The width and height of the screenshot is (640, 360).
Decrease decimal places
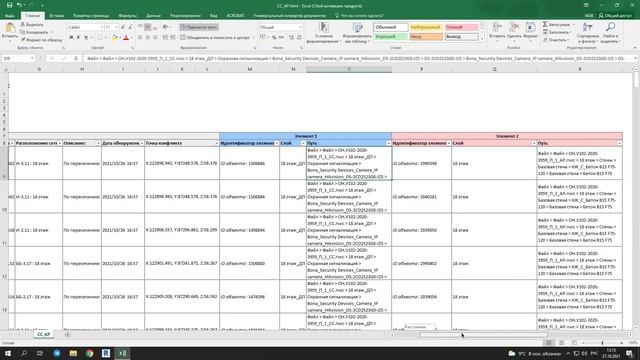(x=299, y=38)
